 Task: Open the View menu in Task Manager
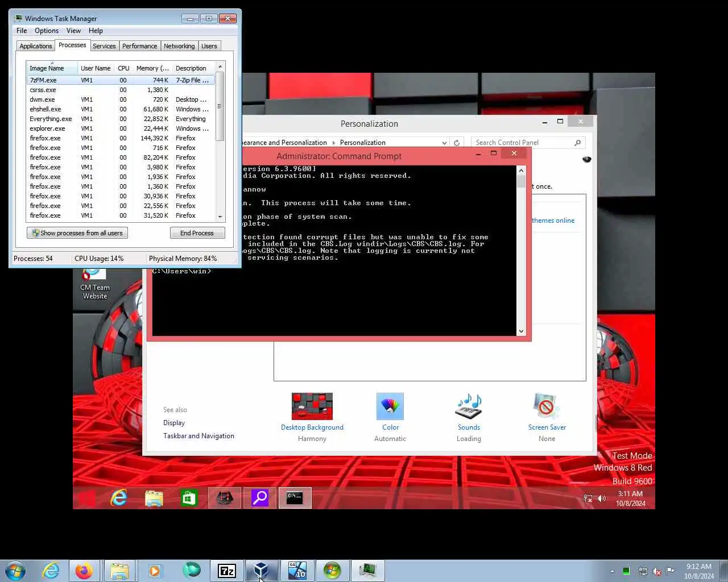(73, 31)
